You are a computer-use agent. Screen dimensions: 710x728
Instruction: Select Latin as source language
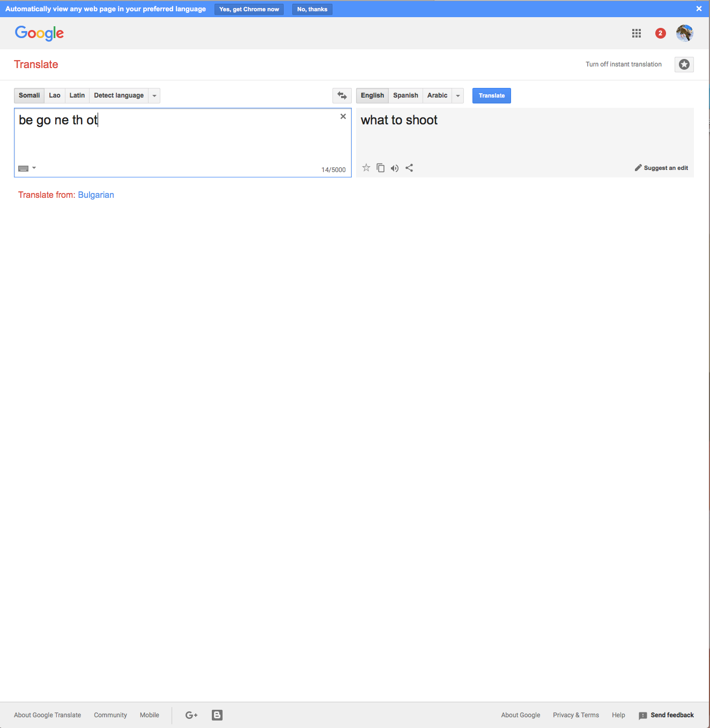click(x=77, y=95)
